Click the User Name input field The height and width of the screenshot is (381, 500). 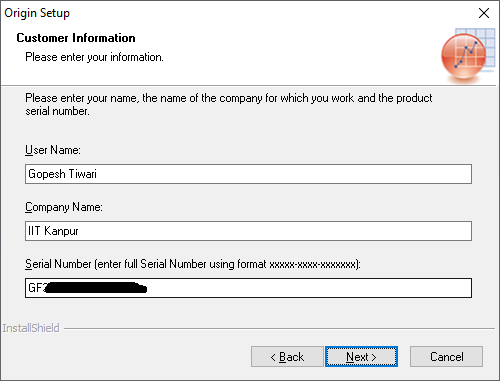click(248, 174)
